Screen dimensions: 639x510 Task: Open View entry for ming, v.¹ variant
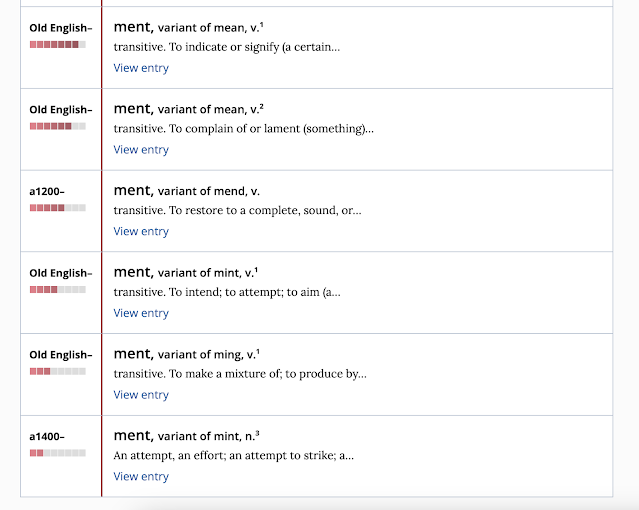click(141, 395)
